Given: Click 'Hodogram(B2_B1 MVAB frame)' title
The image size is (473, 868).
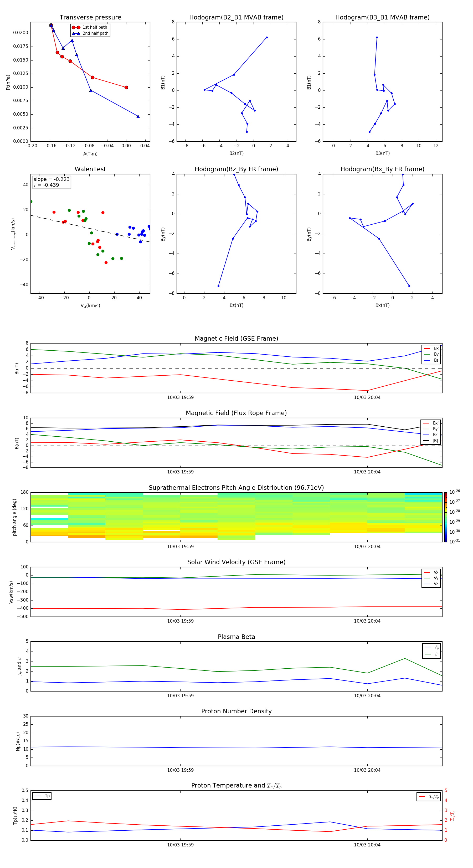Looking at the screenshot, I should pyautogui.click(x=236, y=18).
